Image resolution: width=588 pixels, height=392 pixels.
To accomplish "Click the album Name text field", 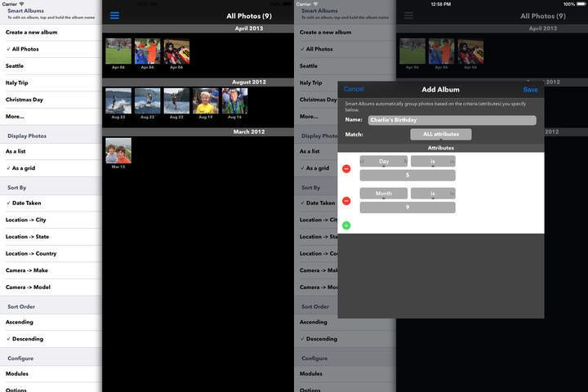I will 452,120.
